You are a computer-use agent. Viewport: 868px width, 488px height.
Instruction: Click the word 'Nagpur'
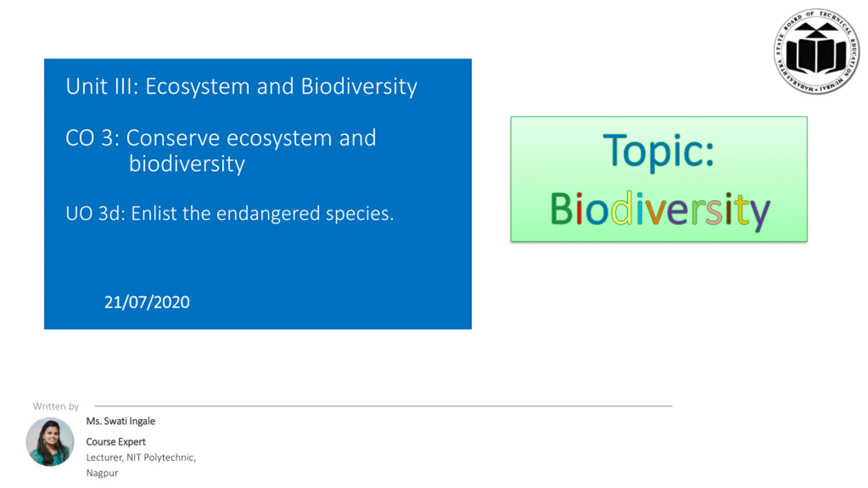[x=102, y=473]
